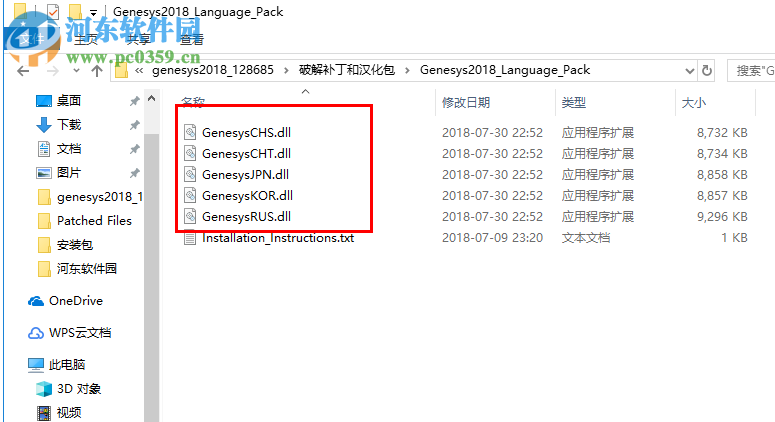Click 破解补丁和汉化包 in the address path
This screenshot has height=422, width=775.
[346, 70]
